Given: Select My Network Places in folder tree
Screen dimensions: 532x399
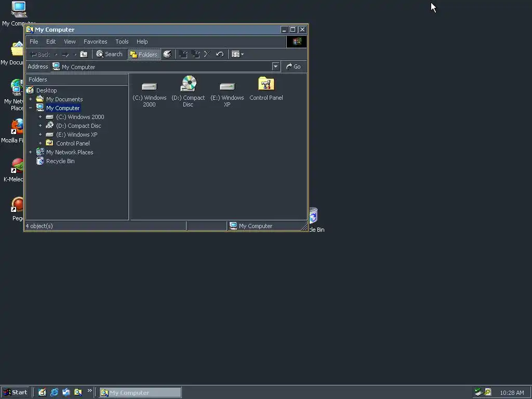Looking at the screenshot, I should (70, 152).
